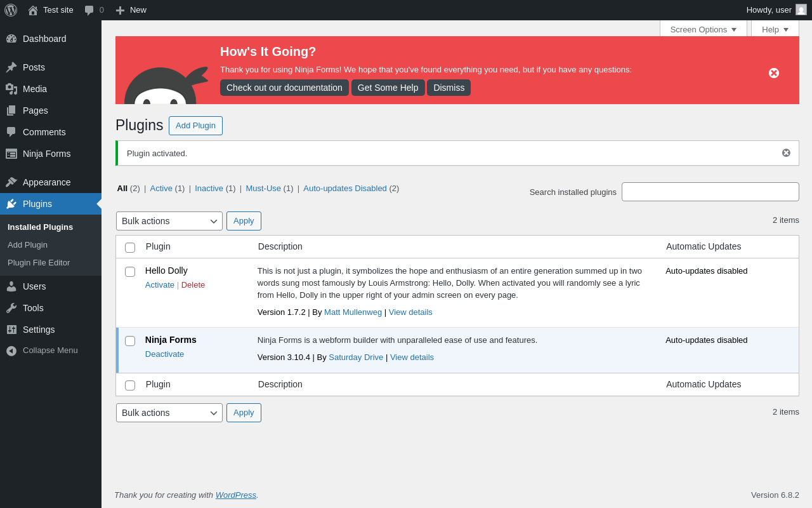Screen dimensions: 812x508
Task: Focus the Search installed plugins field
Action: (x=710, y=192)
